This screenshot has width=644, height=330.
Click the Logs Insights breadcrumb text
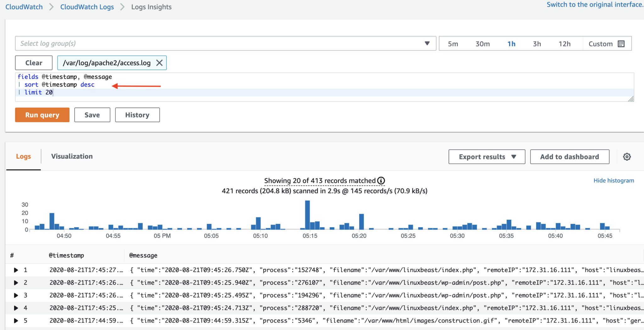pos(151,7)
